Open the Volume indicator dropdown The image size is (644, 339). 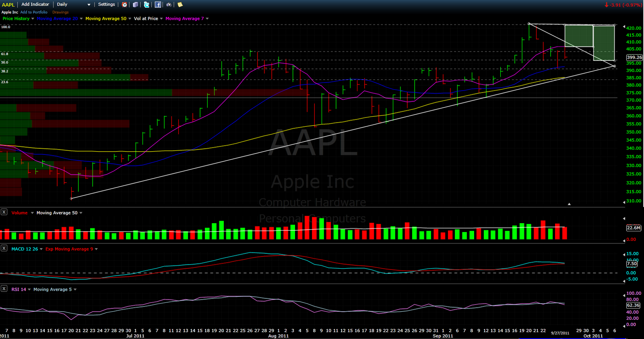click(32, 213)
